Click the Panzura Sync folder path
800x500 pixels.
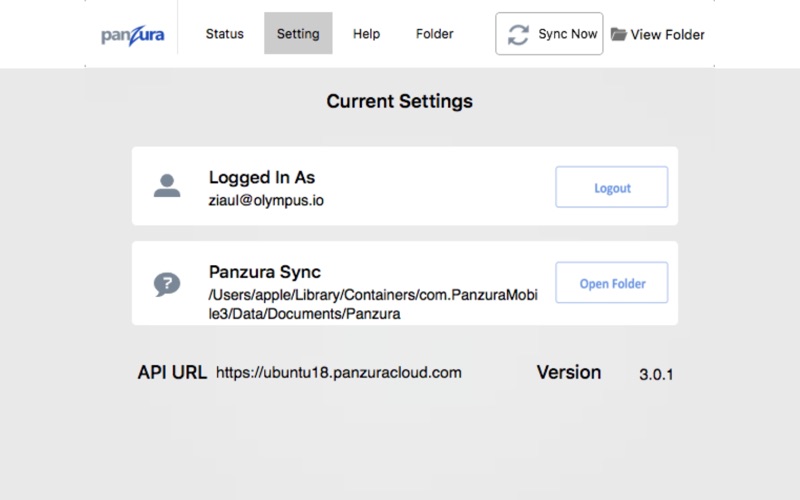pyautogui.click(x=373, y=304)
